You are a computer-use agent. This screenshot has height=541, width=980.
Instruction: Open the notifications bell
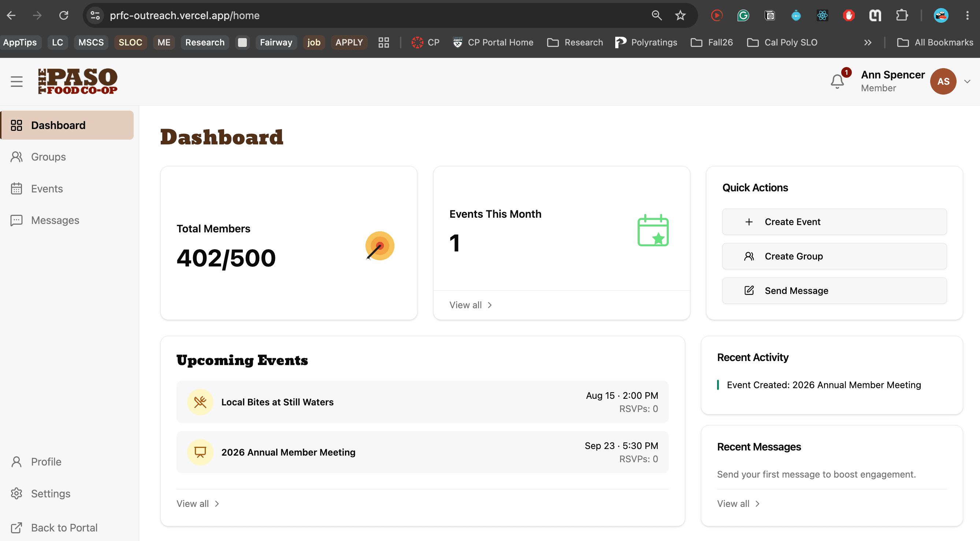coord(837,81)
